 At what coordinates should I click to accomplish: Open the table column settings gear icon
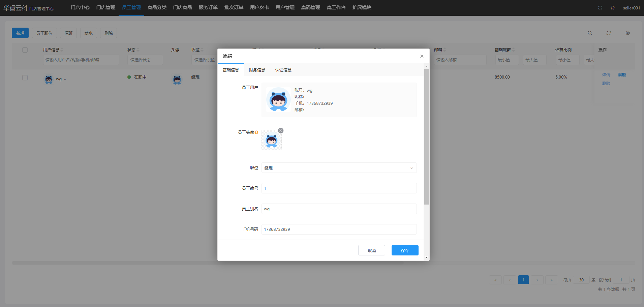click(x=628, y=33)
